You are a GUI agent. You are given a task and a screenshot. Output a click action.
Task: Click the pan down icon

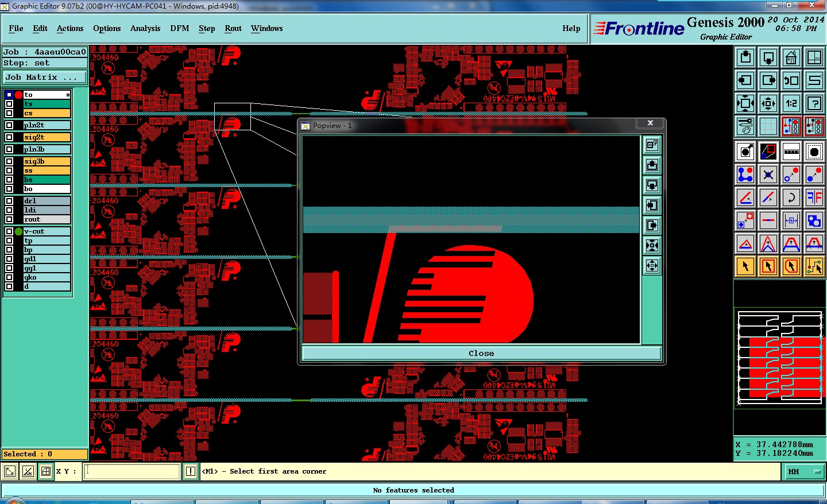click(768, 57)
